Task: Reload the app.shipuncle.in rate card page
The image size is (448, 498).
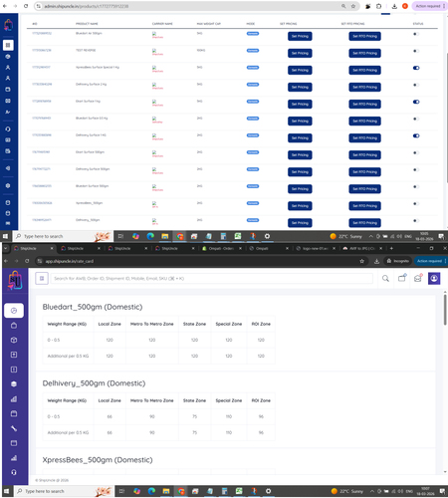Action: pos(27,261)
